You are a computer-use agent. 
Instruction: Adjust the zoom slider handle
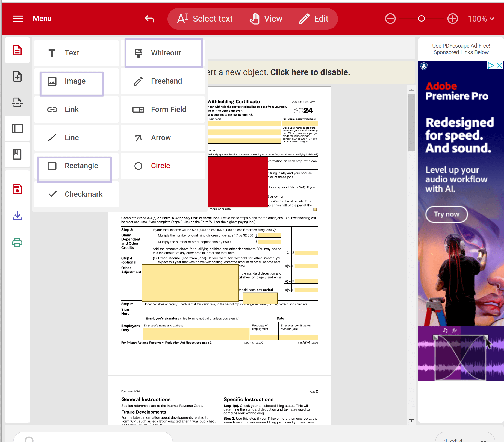(x=422, y=19)
